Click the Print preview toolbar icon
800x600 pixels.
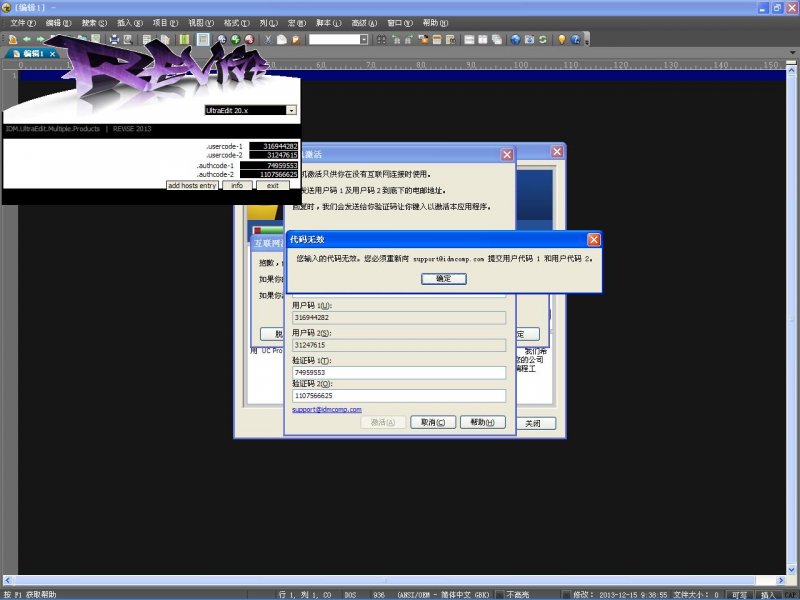pos(128,39)
